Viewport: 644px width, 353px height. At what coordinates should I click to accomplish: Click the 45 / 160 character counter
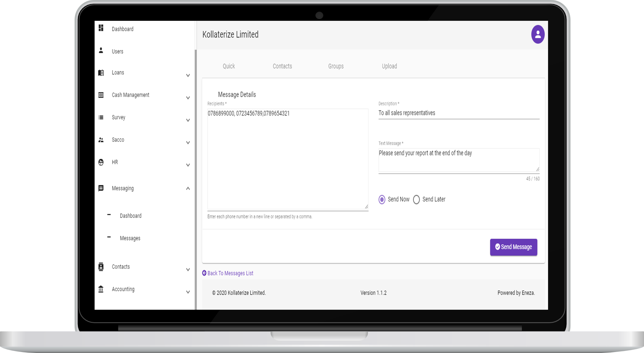(533, 179)
